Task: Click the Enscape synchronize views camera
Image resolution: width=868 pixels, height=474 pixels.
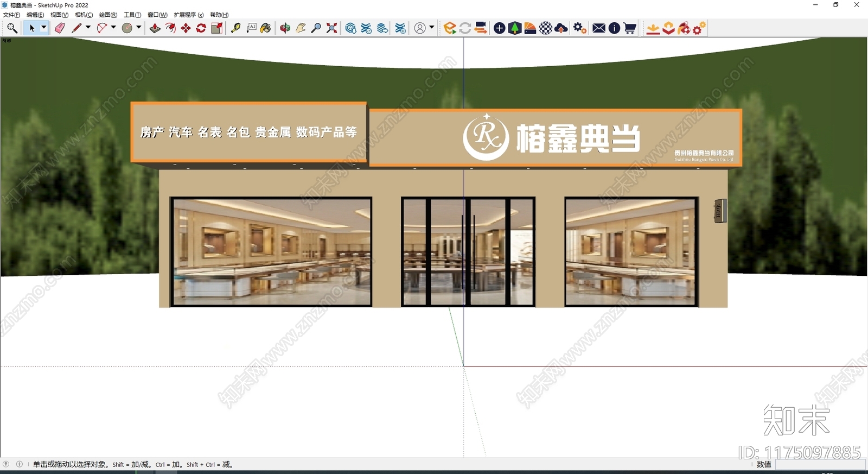Action: pos(480,28)
